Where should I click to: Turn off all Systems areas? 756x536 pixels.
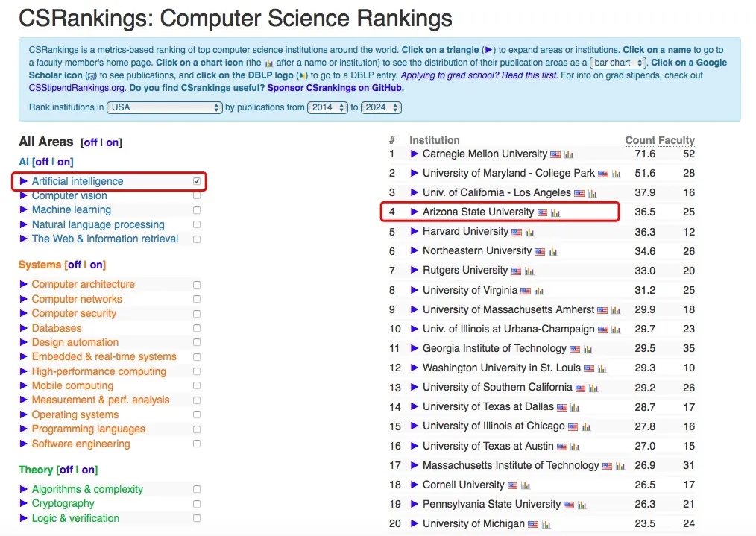75,265
